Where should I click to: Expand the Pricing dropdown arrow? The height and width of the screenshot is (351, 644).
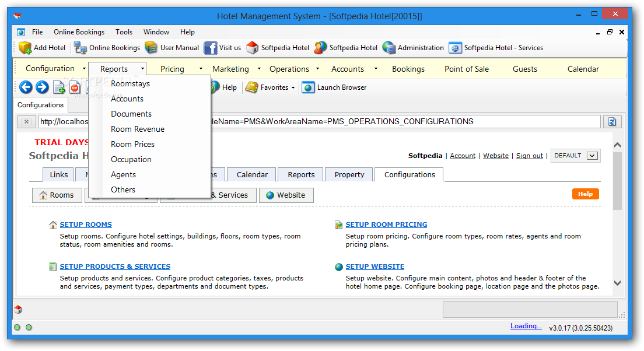201,69
